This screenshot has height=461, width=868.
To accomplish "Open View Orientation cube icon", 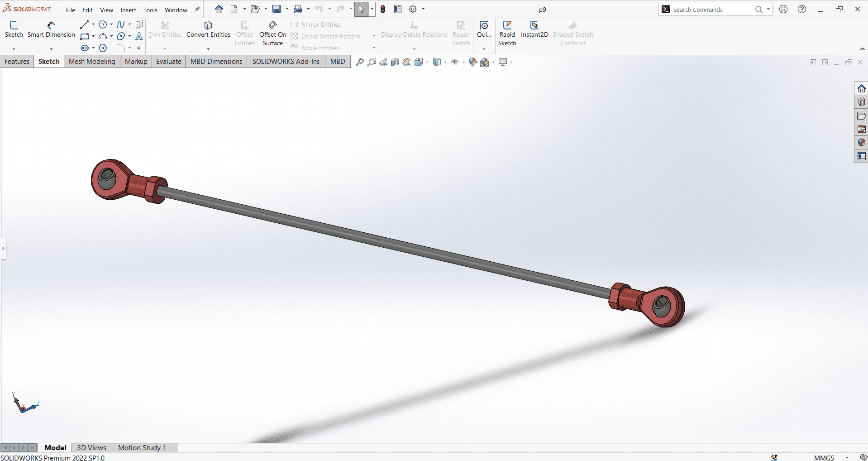I will [x=419, y=62].
